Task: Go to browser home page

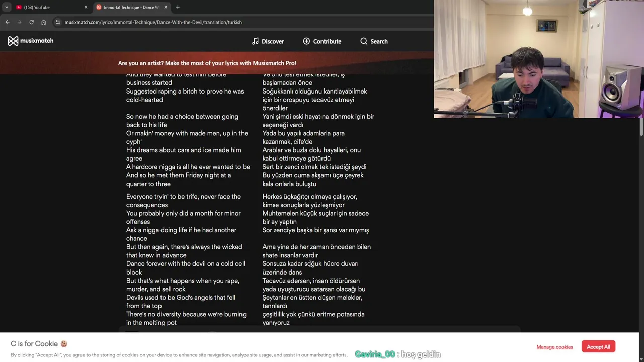Action: pyautogui.click(x=43, y=22)
